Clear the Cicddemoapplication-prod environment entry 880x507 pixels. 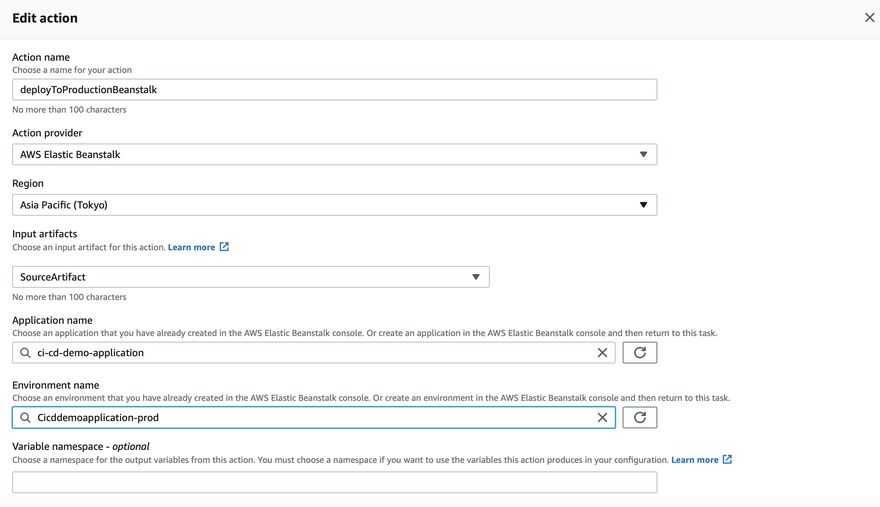point(602,418)
